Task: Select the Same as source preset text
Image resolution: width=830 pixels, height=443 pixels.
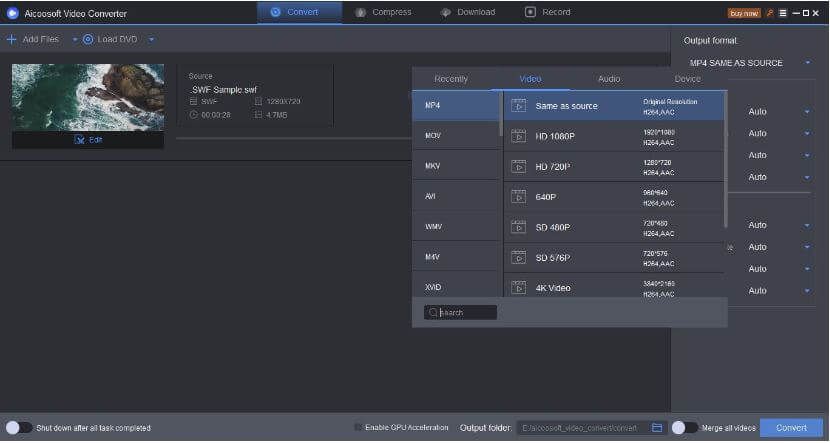Action: 566,106
